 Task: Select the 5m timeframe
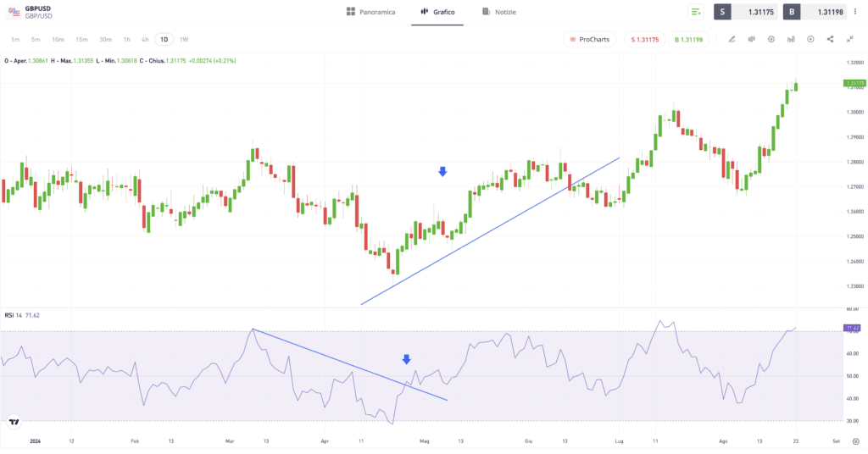pyautogui.click(x=36, y=39)
